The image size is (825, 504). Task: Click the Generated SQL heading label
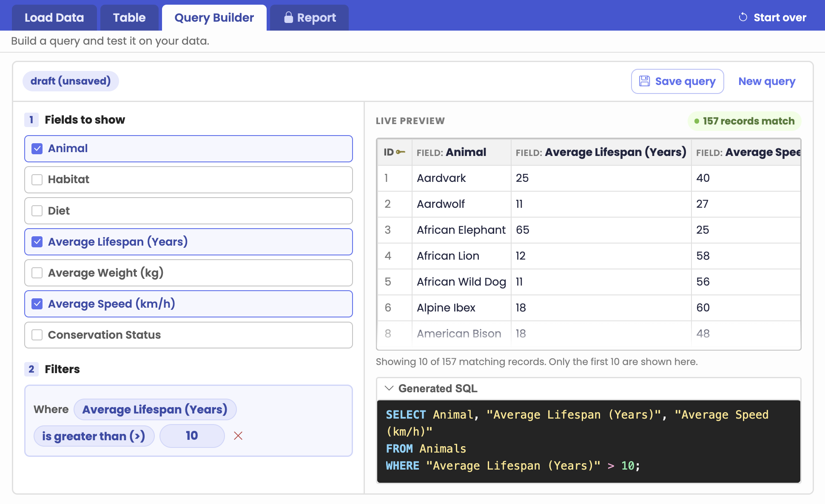click(438, 388)
